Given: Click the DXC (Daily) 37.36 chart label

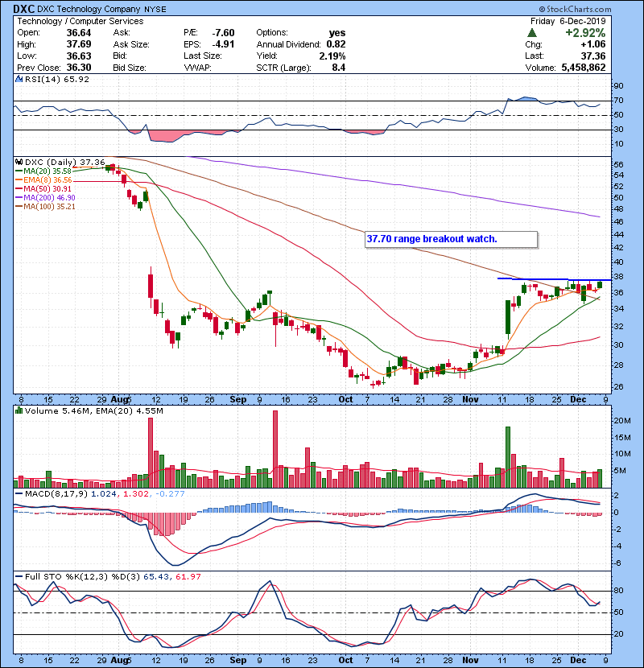Looking at the screenshot, I should click(x=64, y=162).
